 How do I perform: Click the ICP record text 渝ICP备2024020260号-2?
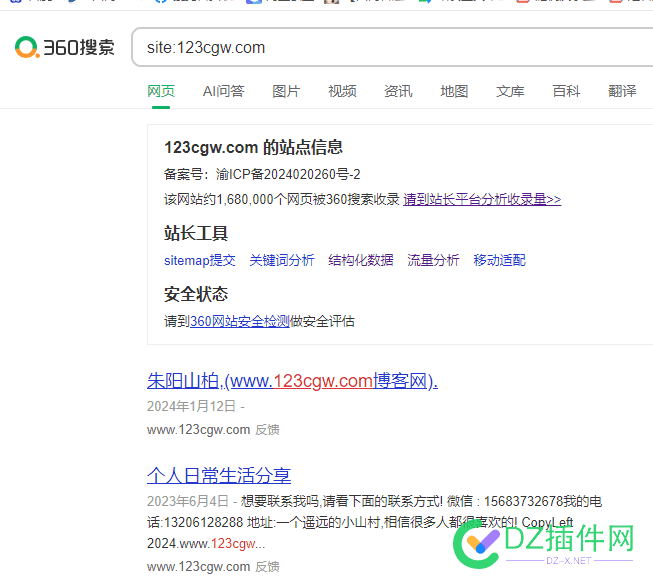[288, 174]
